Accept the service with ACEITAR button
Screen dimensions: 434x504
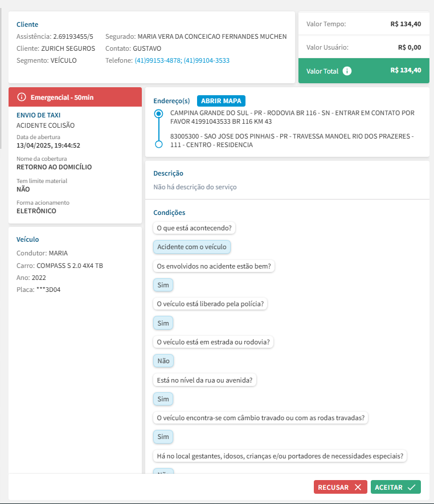coord(395,487)
